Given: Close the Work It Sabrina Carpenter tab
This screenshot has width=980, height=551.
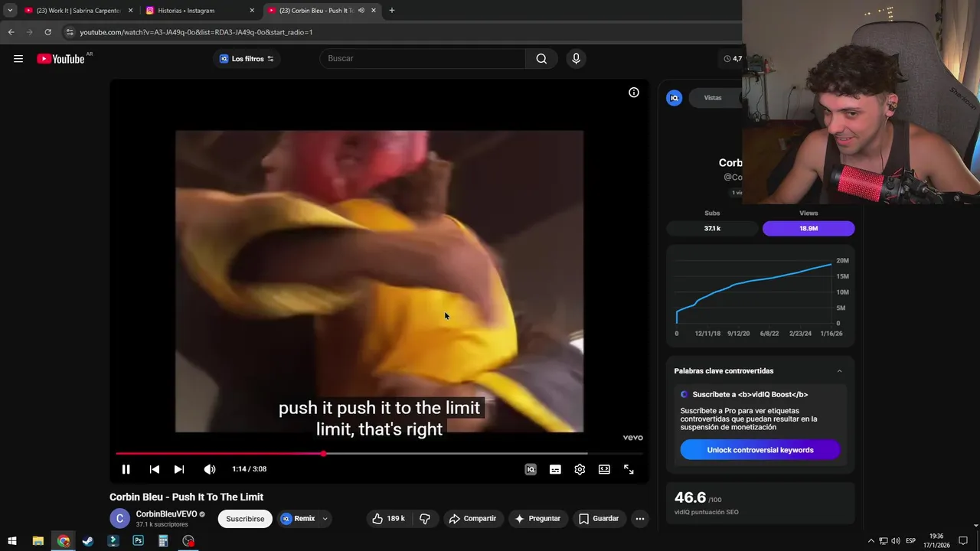Looking at the screenshot, I should point(130,11).
